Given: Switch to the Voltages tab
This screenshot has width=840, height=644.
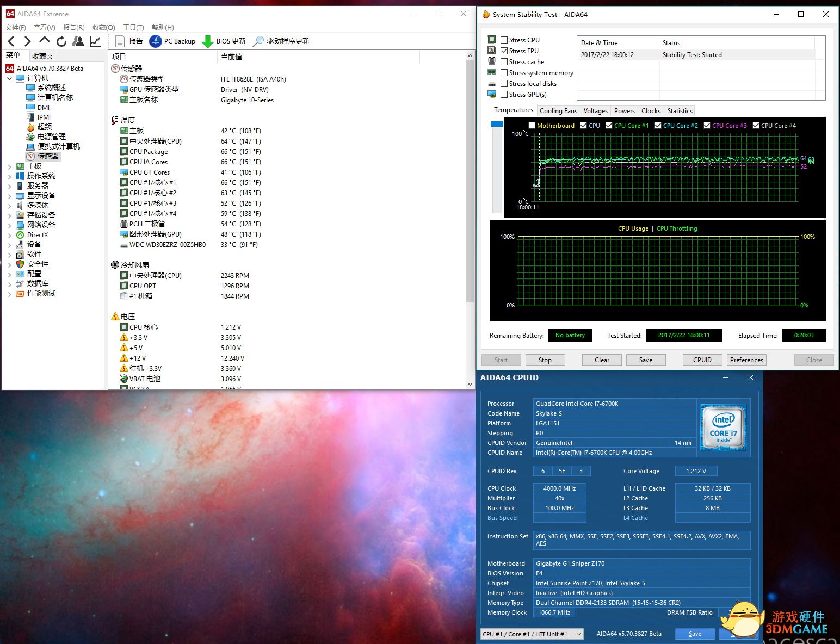Looking at the screenshot, I should [596, 111].
